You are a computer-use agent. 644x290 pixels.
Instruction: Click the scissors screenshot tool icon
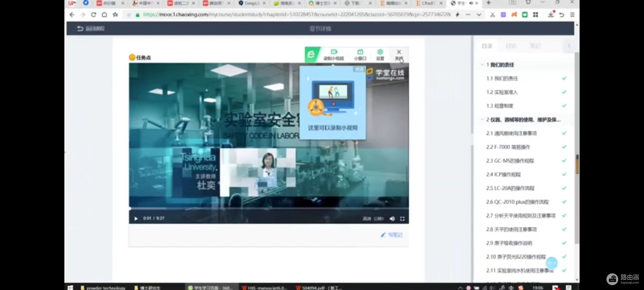[x=492, y=15]
